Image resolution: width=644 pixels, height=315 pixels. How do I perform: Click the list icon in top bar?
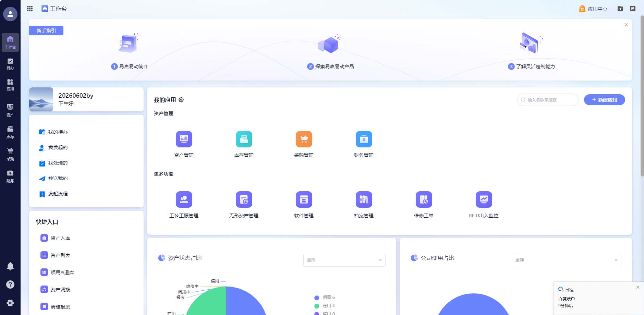(633, 9)
